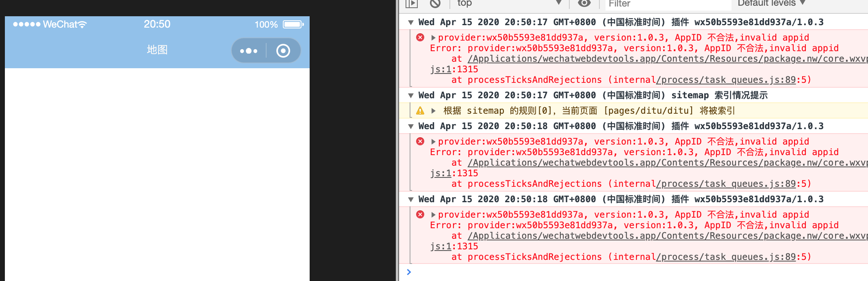Focus the console Filter field
Image resolution: width=868 pixels, height=281 pixels.
[x=668, y=4]
